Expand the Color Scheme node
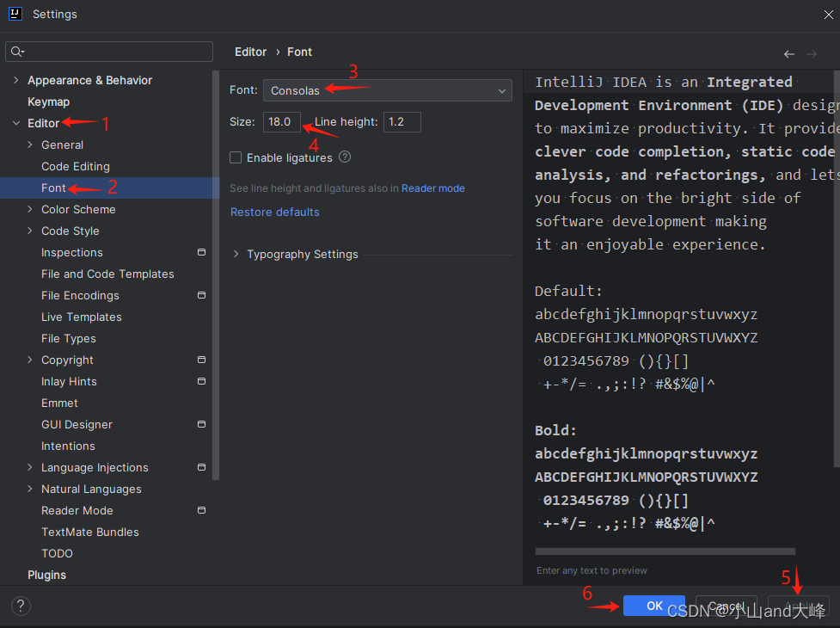Image resolution: width=840 pixels, height=628 pixels. 30,209
